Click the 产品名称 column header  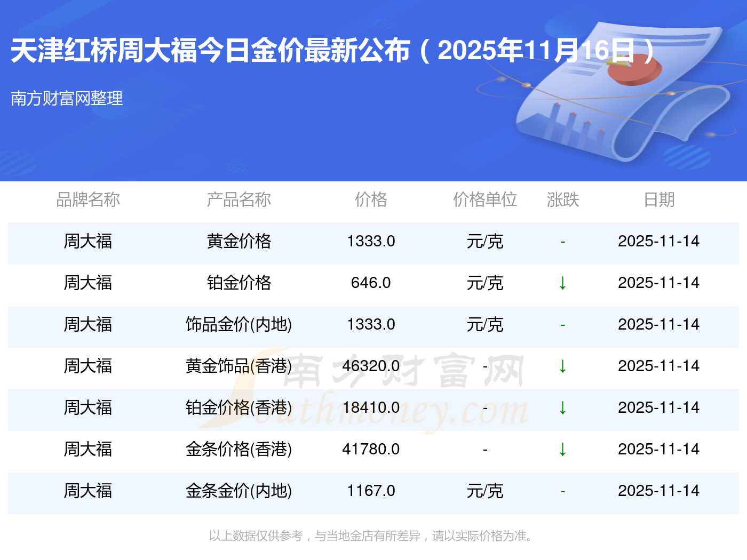tap(239, 199)
